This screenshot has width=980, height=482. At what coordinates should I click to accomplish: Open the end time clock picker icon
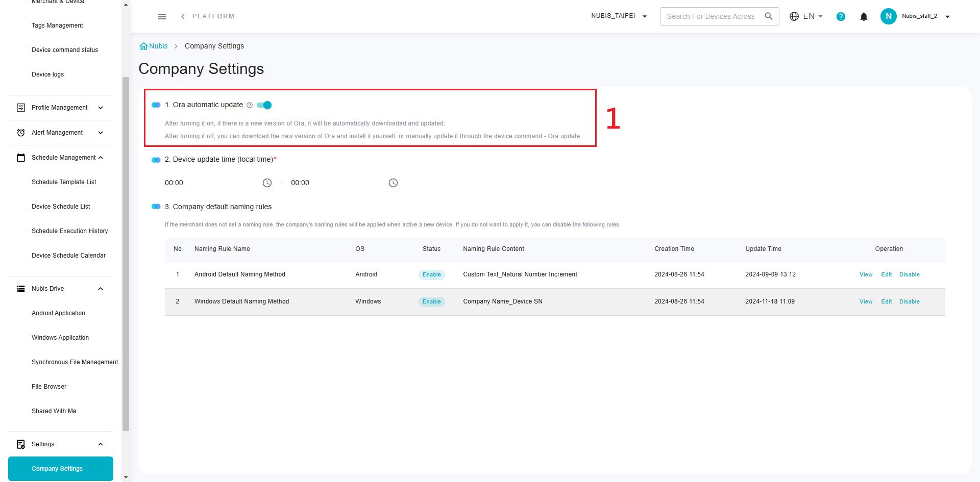tap(393, 183)
